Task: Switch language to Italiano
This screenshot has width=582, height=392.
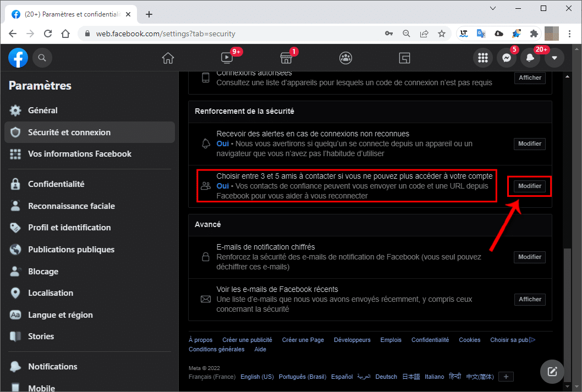Action: point(434,377)
